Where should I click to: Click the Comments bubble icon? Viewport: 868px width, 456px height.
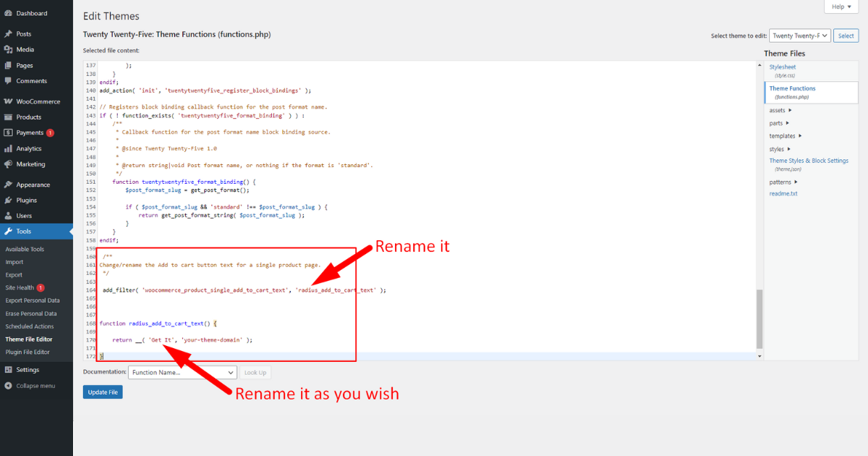click(8, 81)
